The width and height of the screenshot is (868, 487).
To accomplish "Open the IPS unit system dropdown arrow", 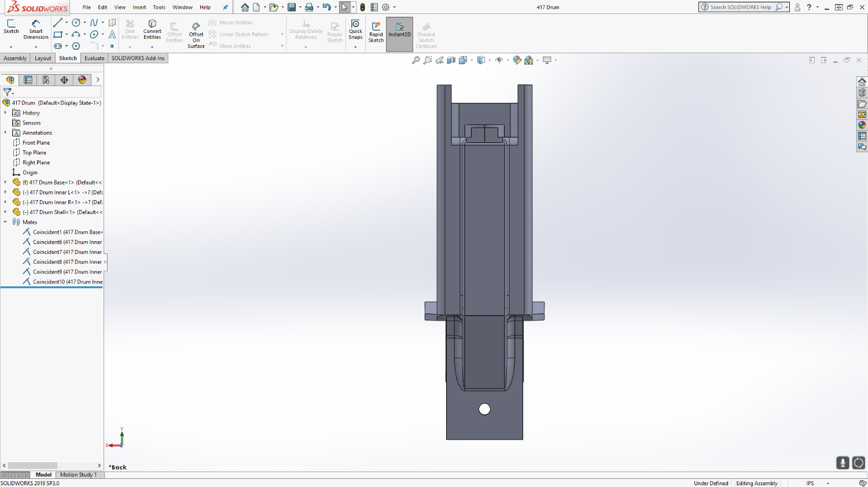I will pyautogui.click(x=827, y=483).
